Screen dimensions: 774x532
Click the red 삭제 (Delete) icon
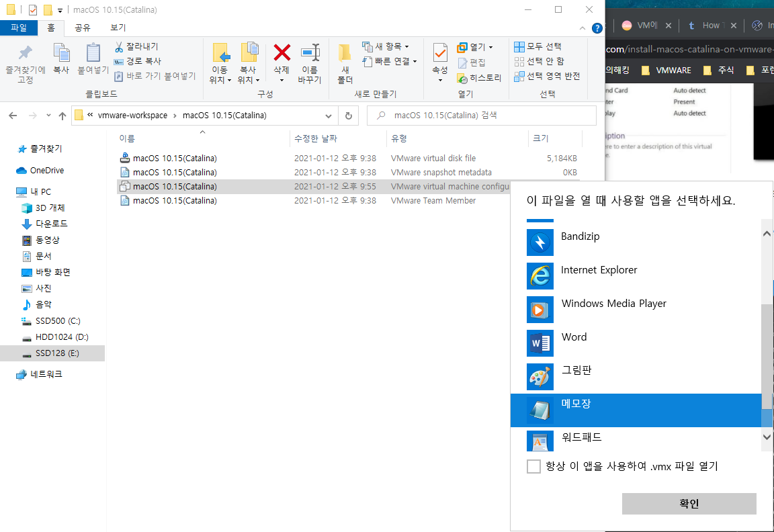(x=282, y=52)
